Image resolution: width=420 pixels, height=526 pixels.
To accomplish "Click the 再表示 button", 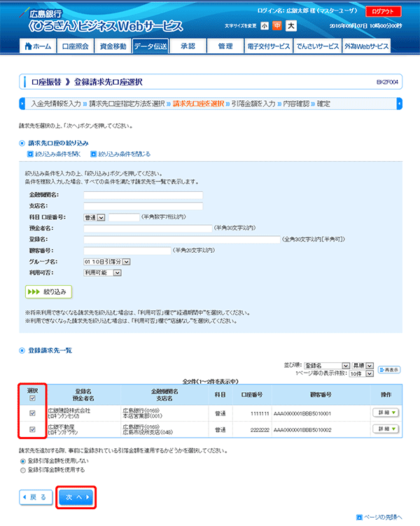I will tap(389, 370).
